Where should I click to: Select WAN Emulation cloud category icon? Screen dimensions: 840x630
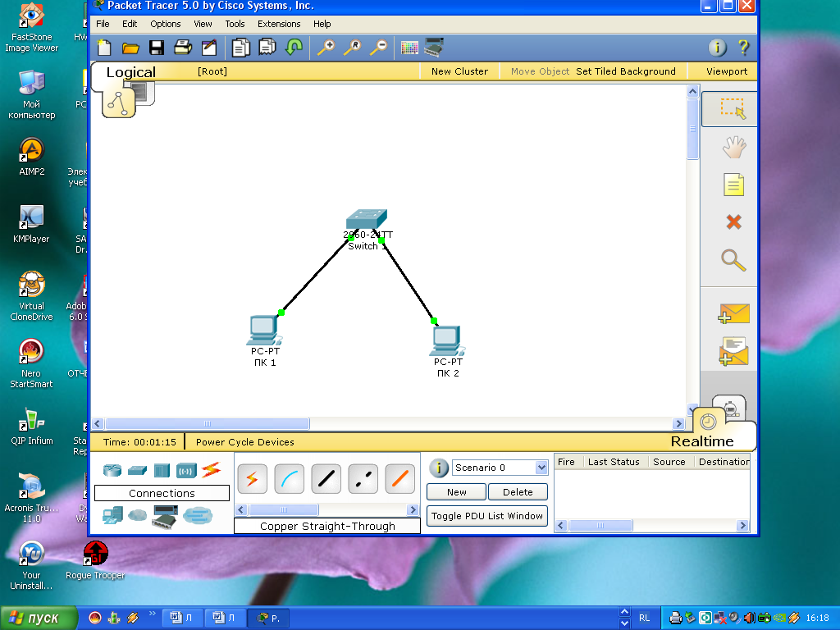pos(138,515)
